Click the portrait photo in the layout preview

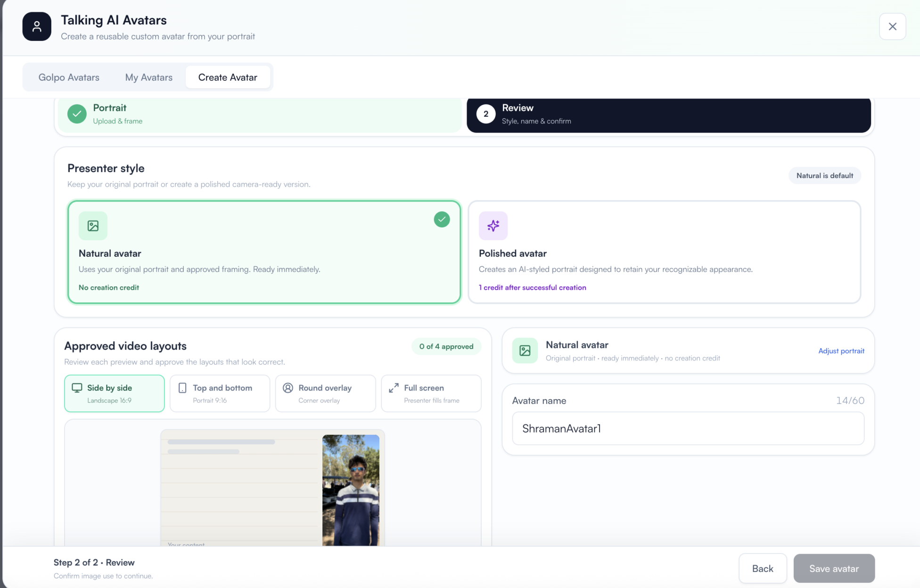coord(351,490)
